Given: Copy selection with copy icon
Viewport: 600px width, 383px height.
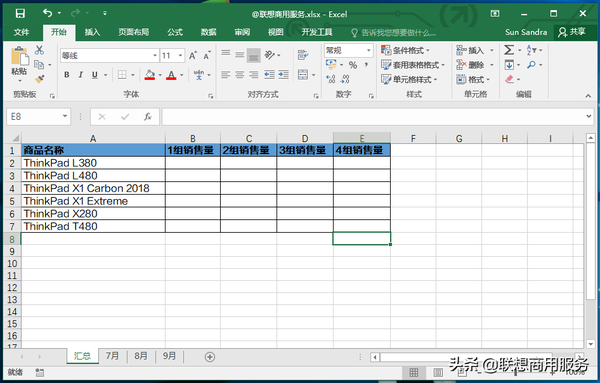Looking at the screenshot, I should tap(39, 65).
